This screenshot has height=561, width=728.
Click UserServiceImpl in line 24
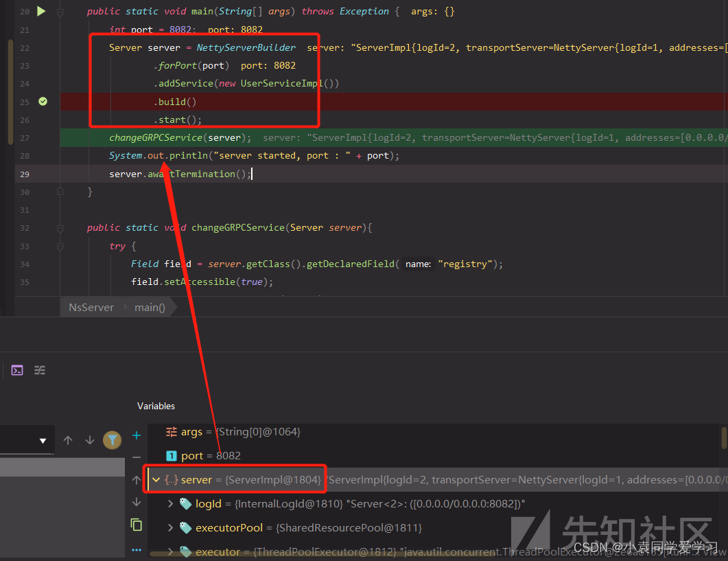point(282,83)
